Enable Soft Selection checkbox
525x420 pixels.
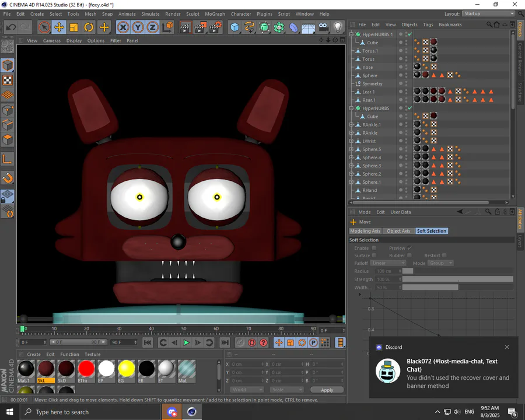tap(374, 248)
